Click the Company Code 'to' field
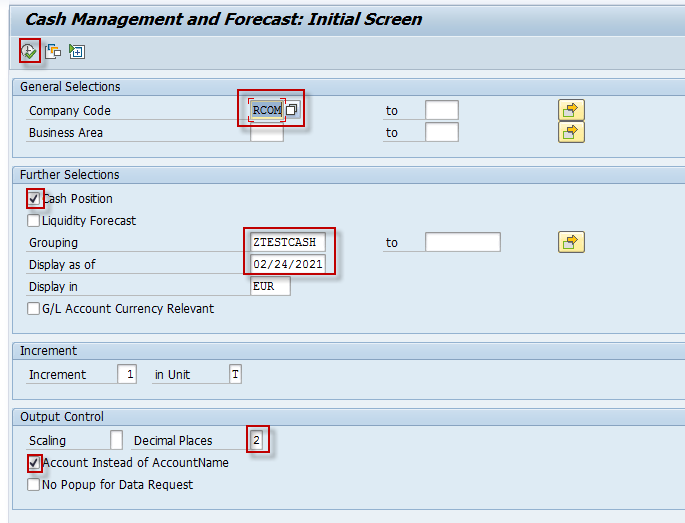 [442, 110]
